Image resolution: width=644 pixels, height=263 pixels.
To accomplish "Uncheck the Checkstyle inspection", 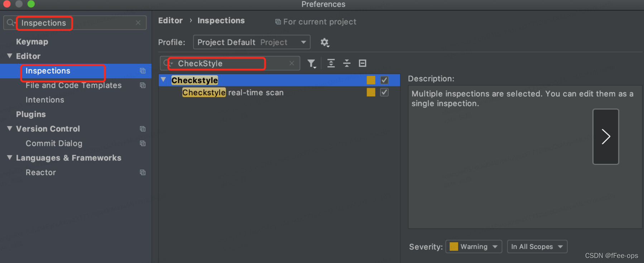I will click(384, 80).
